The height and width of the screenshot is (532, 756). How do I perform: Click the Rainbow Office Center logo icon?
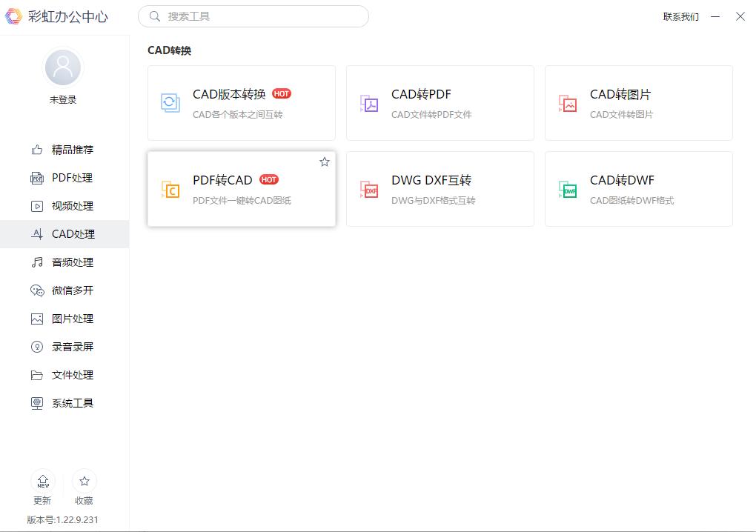coord(13,16)
